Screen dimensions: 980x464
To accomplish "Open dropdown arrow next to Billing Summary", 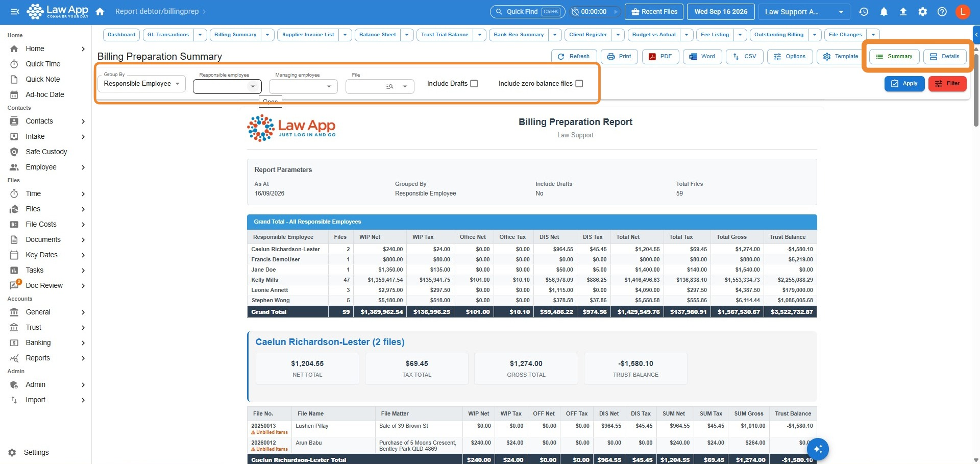I will coord(267,35).
